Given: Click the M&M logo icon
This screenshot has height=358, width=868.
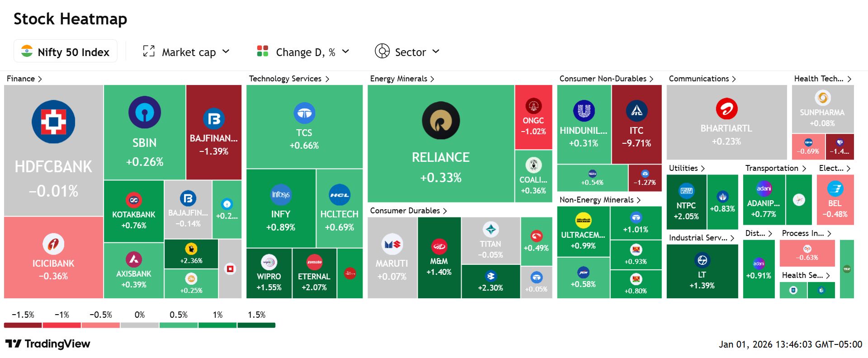Looking at the screenshot, I should (x=439, y=246).
